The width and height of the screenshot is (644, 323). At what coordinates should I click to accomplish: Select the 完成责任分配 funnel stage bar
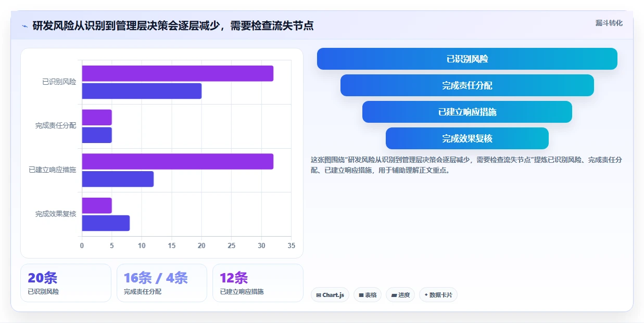coord(467,85)
